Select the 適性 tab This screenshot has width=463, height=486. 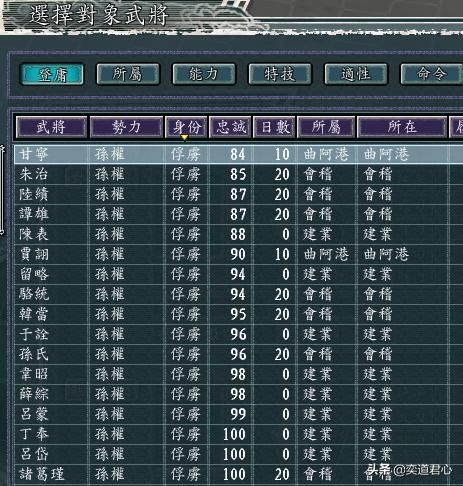point(356,74)
